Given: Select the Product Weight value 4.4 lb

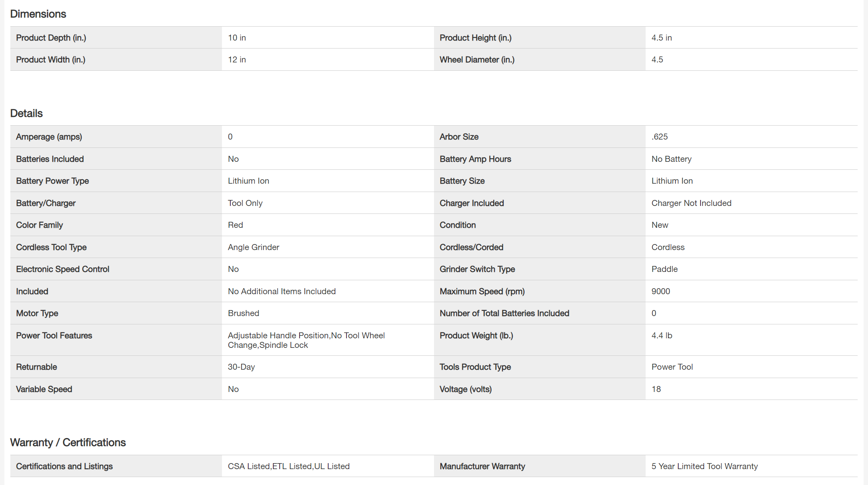Looking at the screenshot, I should click(662, 336).
